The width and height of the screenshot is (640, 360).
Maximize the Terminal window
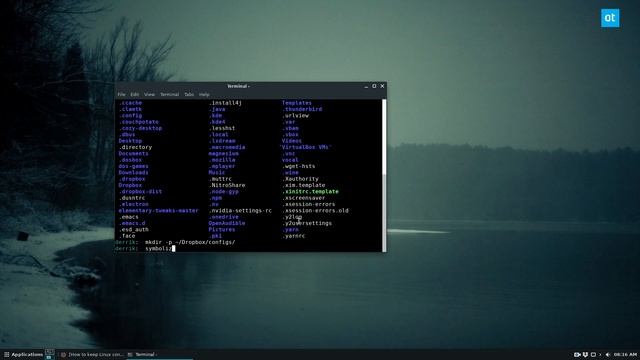pos(374,86)
